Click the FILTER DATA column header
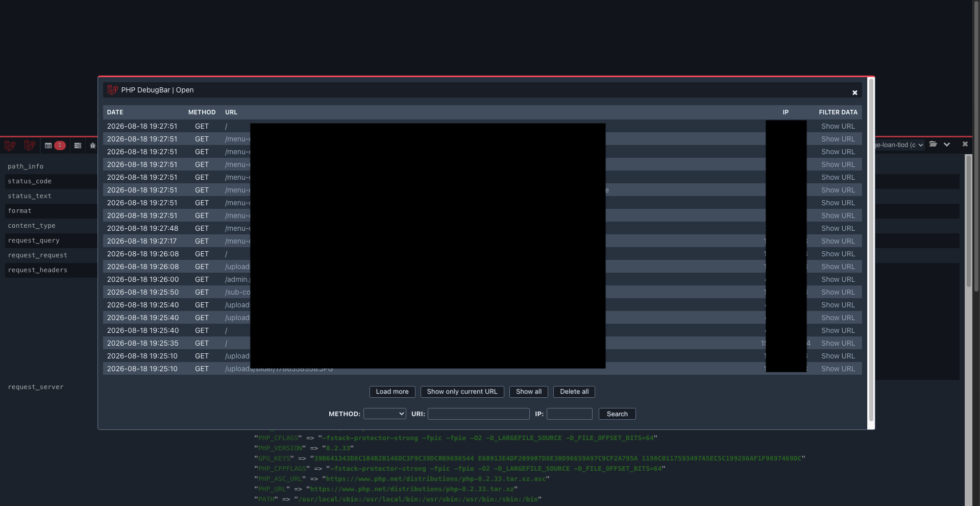This screenshot has height=506, width=980. pyautogui.click(x=838, y=112)
